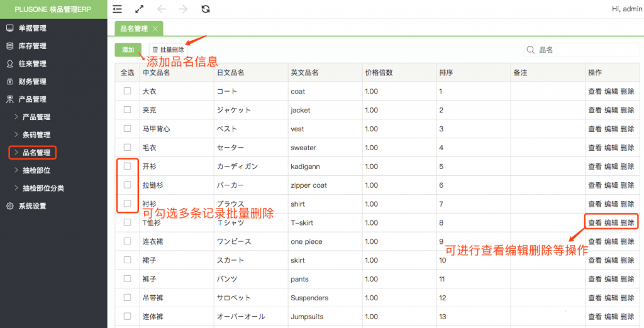Check the box for 大衣 row

(x=127, y=91)
